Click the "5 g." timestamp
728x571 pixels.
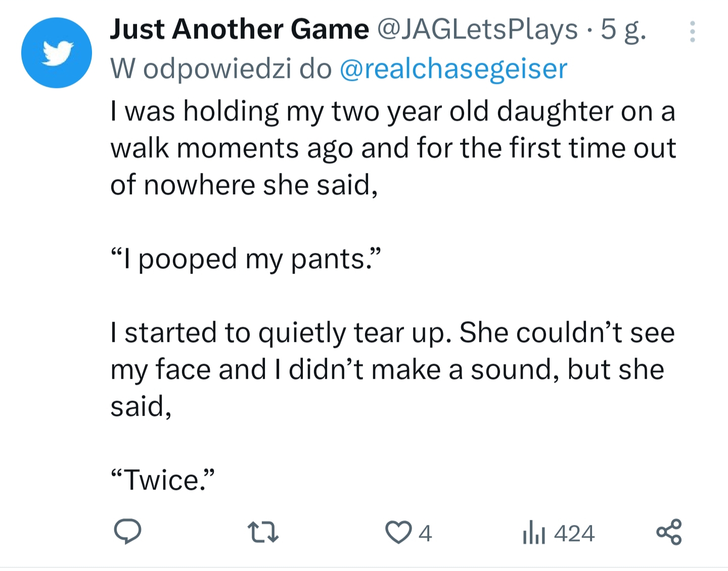click(x=623, y=29)
